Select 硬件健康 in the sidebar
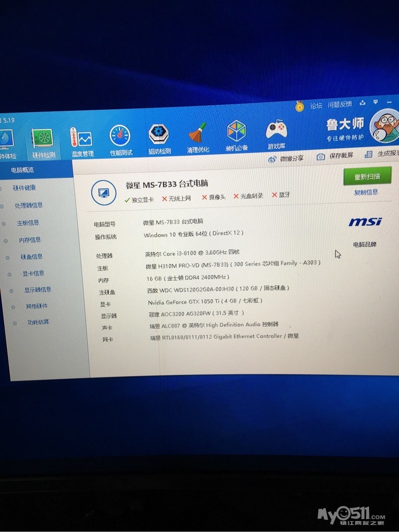399x532 pixels. [x=24, y=187]
